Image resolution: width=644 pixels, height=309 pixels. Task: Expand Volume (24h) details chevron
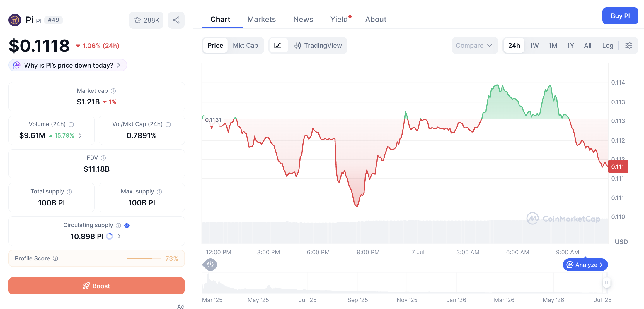pos(80,136)
